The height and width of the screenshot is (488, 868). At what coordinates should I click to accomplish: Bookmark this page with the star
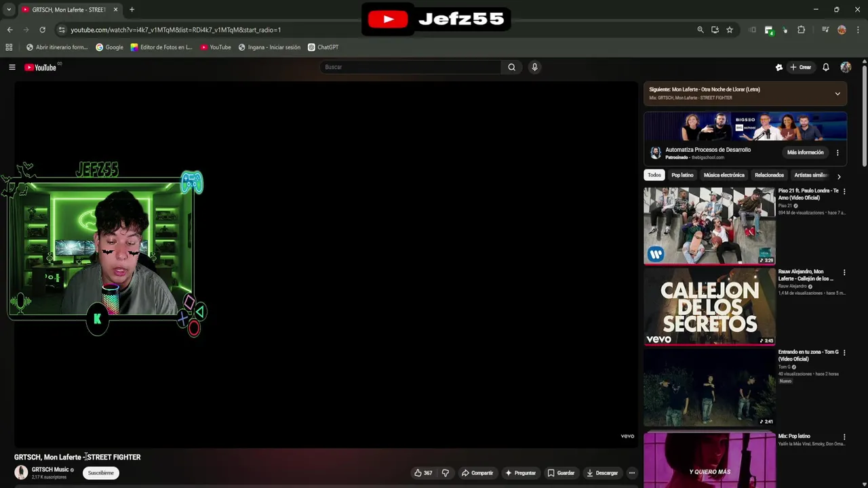[730, 30]
